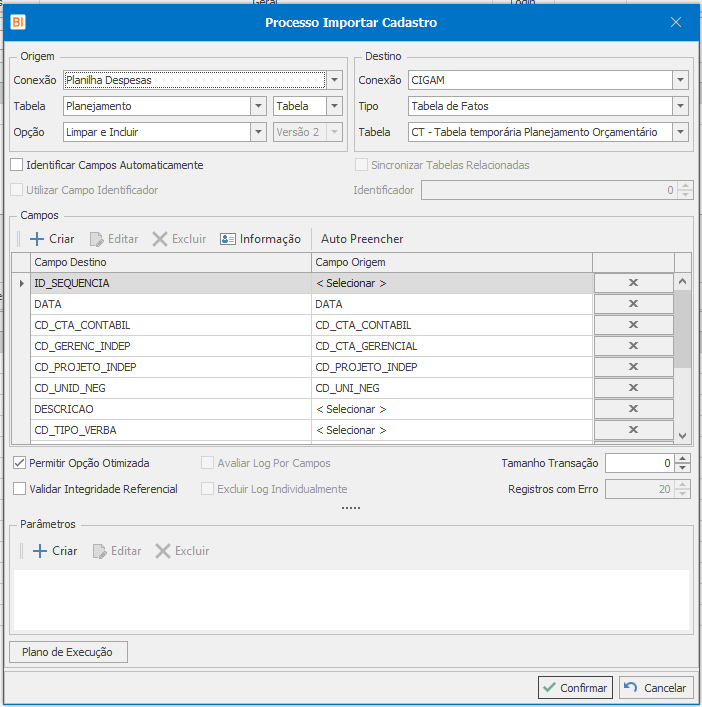702x707 pixels.
Task: Open the Plano de Execução button
Action: pos(69,652)
